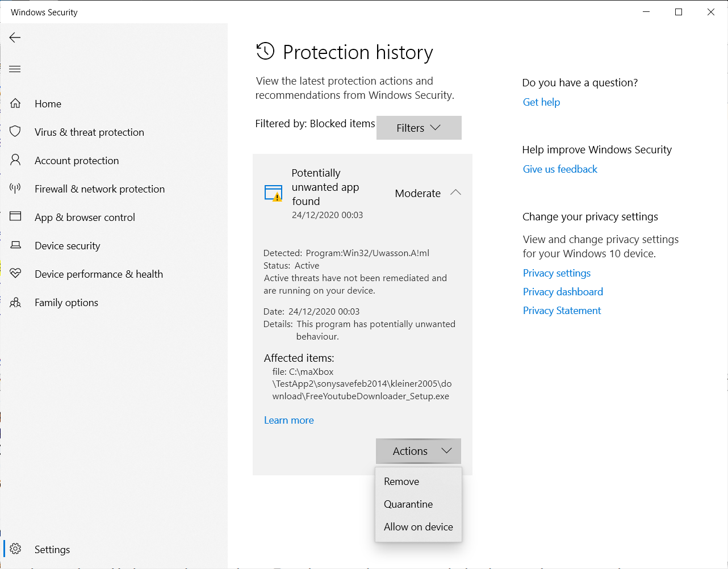
Task: Open the Privacy dashboard link
Action: click(x=563, y=292)
